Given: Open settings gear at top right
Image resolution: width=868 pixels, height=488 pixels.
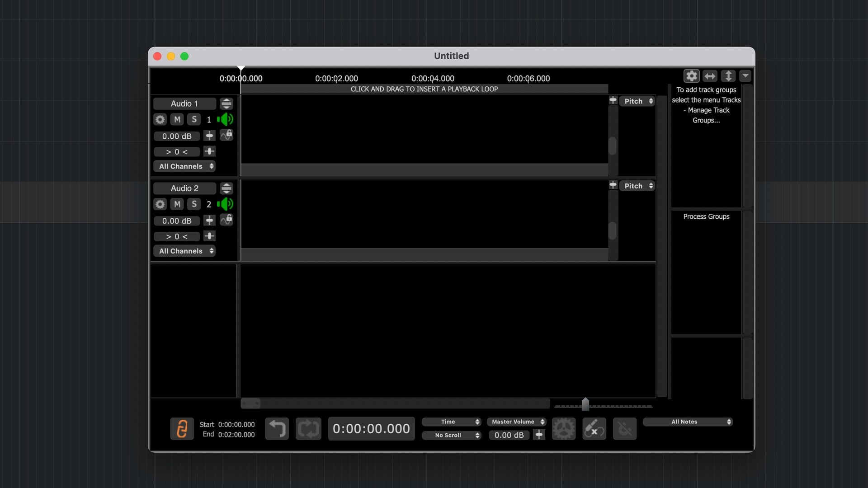Looking at the screenshot, I should [691, 76].
